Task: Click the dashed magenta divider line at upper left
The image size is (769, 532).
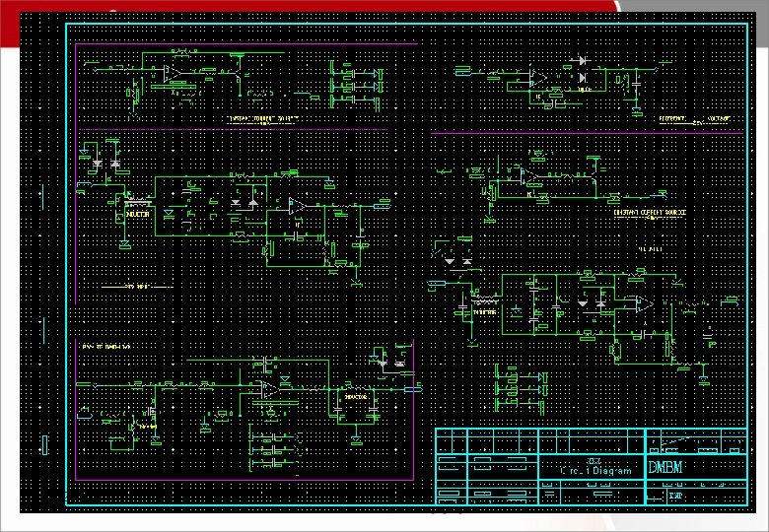Action: (x=233, y=130)
